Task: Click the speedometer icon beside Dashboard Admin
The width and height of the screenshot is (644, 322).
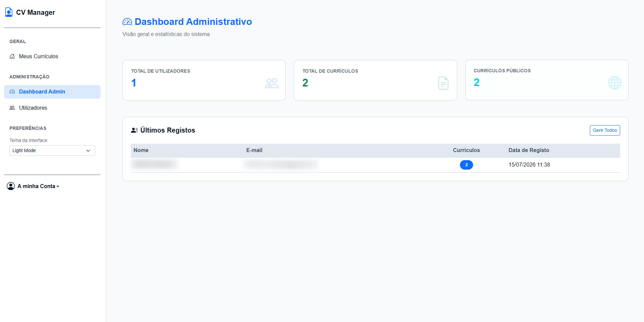Action: tap(12, 92)
